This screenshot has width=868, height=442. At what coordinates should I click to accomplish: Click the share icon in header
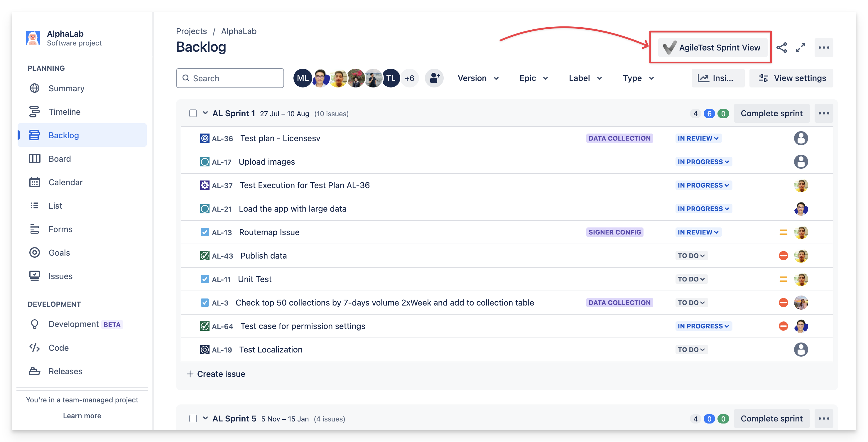coord(781,48)
